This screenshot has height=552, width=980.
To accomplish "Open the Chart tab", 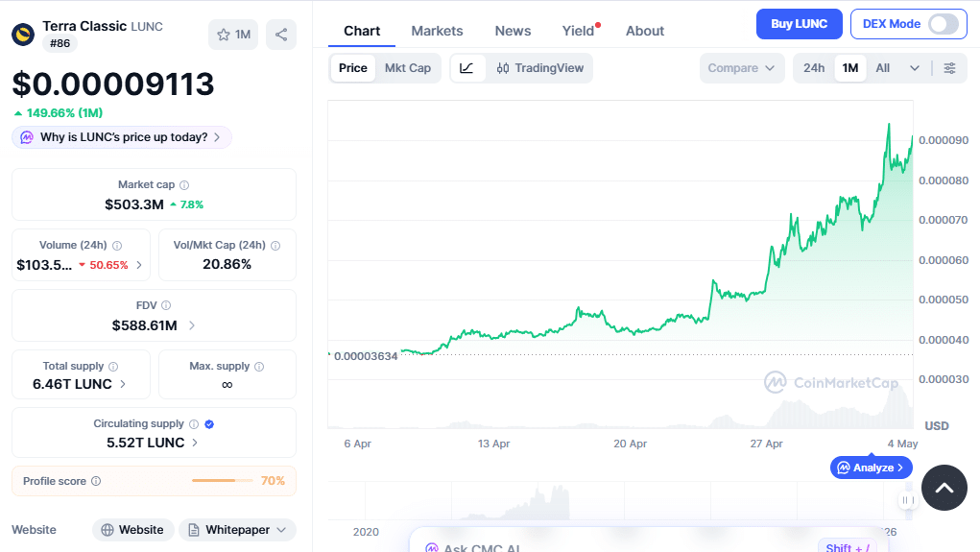I will pyautogui.click(x=362, y=32).
